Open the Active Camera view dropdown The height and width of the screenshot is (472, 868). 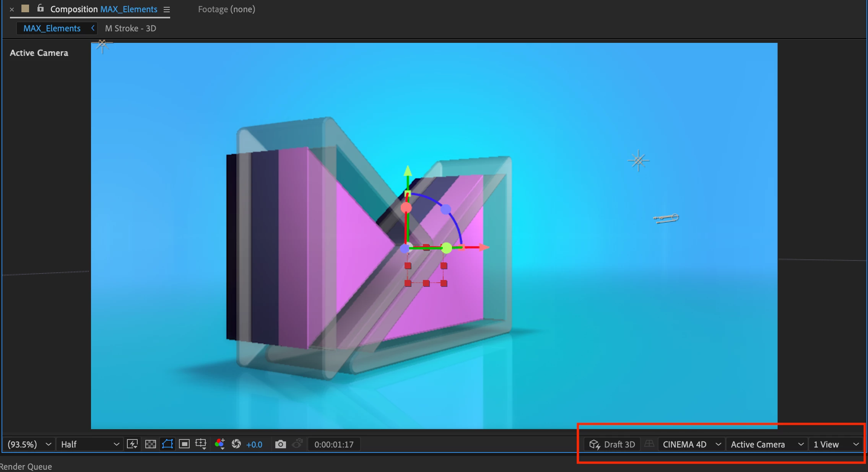click(x=767, y=444)
